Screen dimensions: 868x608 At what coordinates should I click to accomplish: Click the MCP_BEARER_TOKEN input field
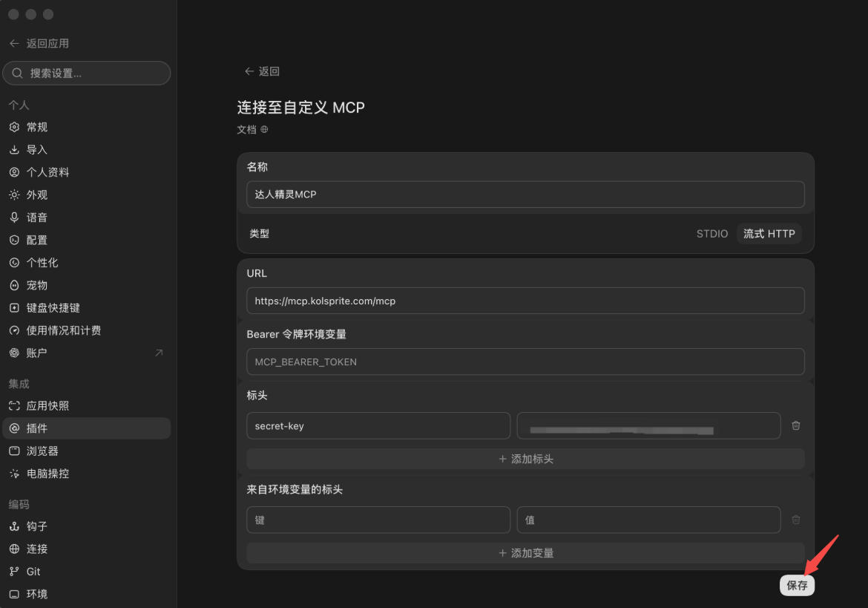point(525,362)
